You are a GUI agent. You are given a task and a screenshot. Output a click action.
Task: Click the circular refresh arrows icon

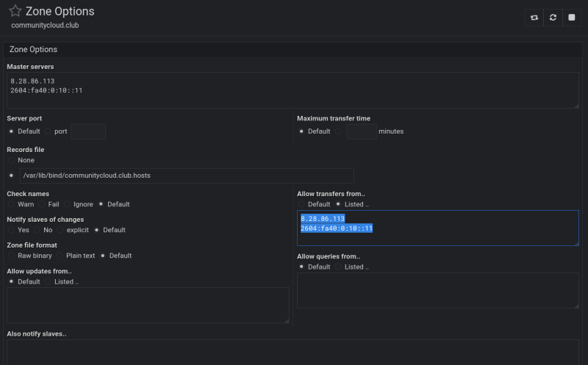pos(553,18)
